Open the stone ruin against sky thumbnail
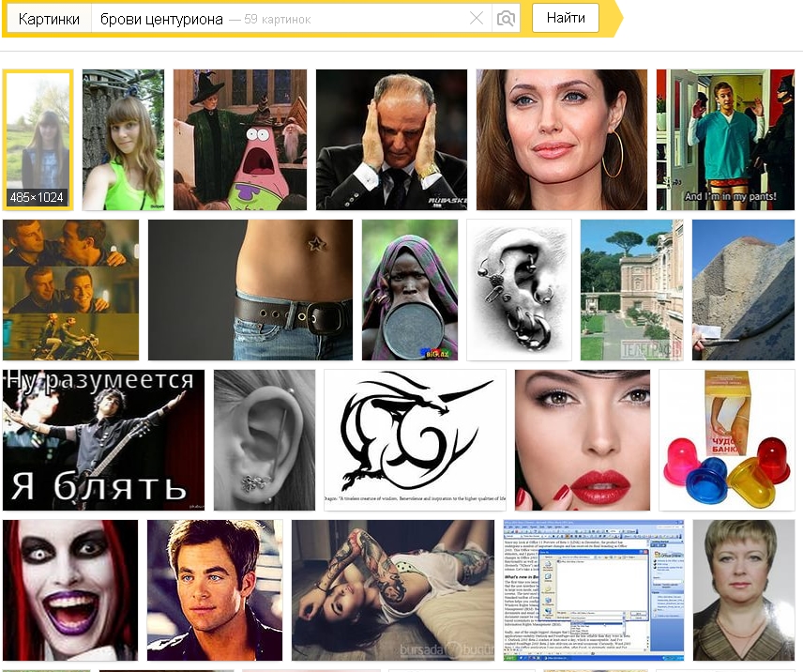The image size is (803, 672). (x=744, y=290)
